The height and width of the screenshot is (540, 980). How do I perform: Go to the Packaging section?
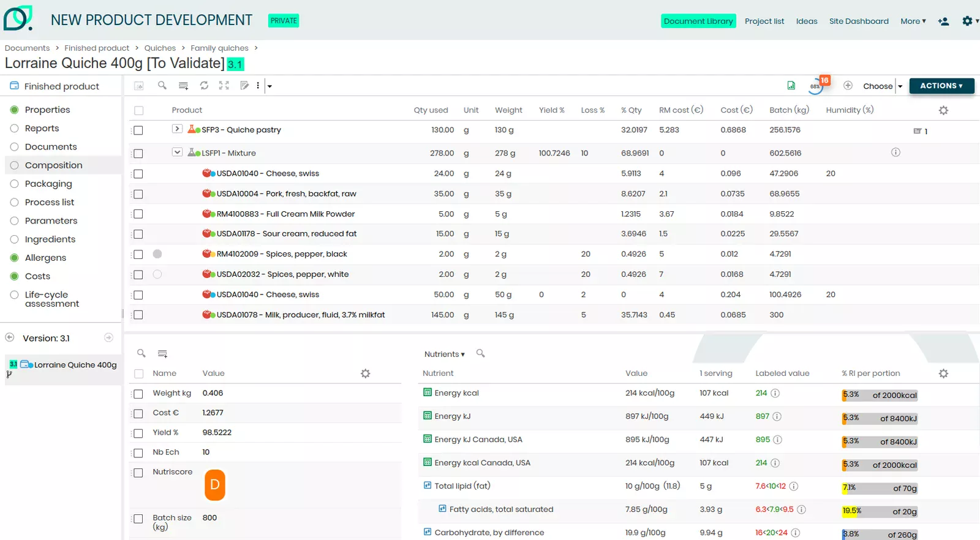click(48, 184)
